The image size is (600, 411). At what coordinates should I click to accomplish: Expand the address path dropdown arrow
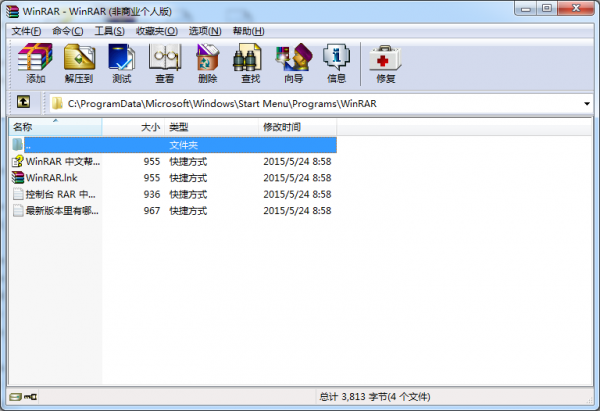(x=586, y=103)
